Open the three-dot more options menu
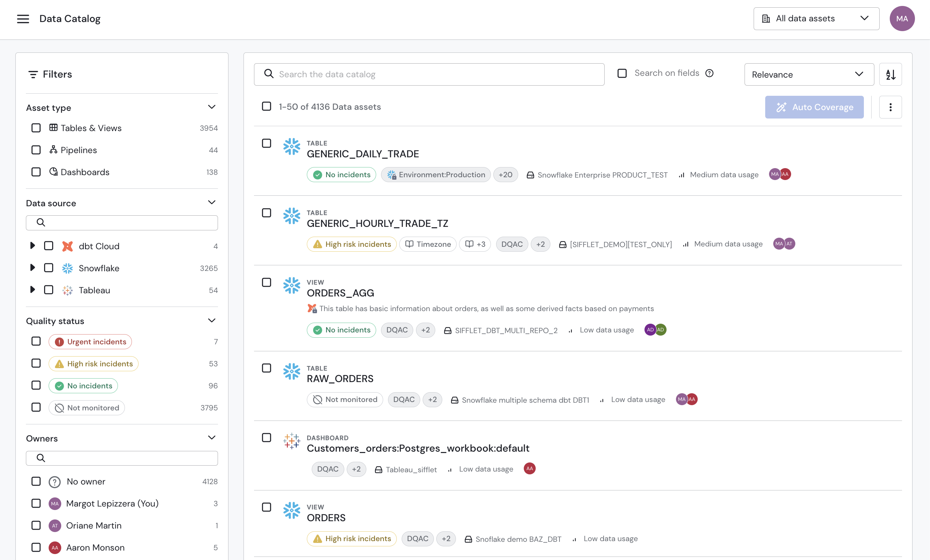 890,107
